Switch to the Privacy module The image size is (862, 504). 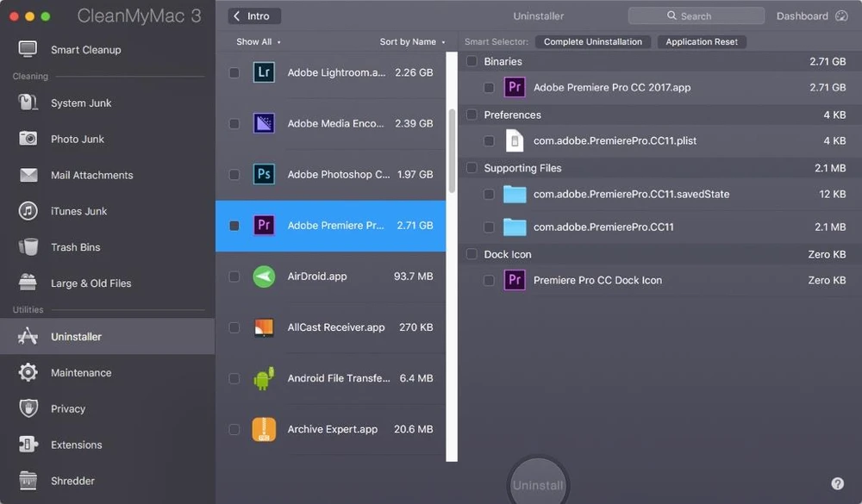(x=68, y=409)
